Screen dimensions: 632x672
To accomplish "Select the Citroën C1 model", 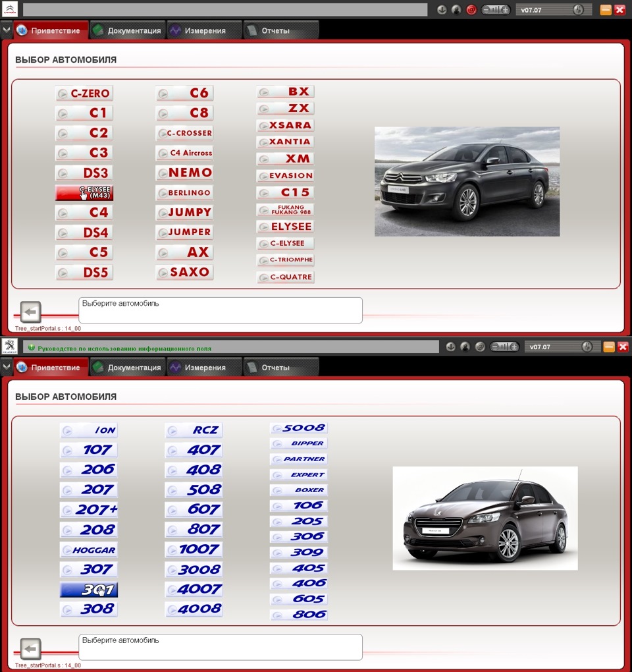I will (x=84, y=113).
